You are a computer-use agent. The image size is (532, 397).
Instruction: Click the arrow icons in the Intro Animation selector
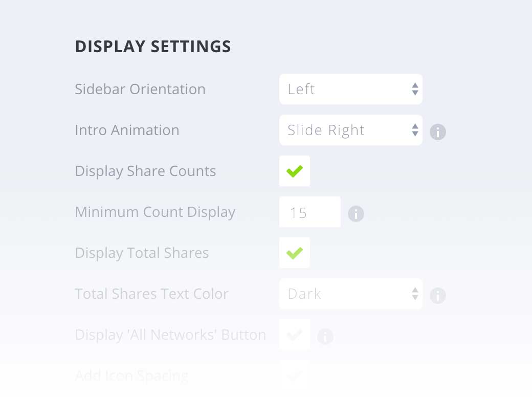pyautogui.click(x=414, y=130)
